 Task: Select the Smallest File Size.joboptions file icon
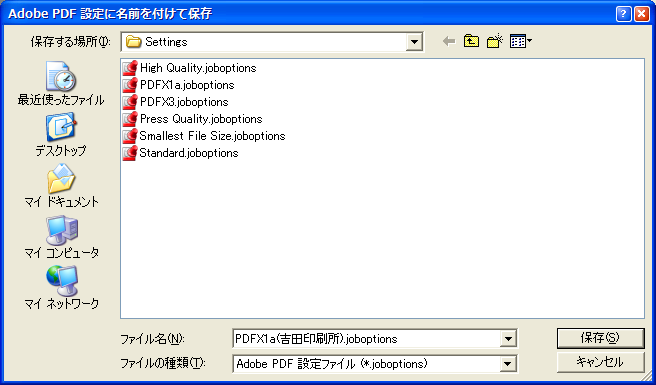(130, 136)
